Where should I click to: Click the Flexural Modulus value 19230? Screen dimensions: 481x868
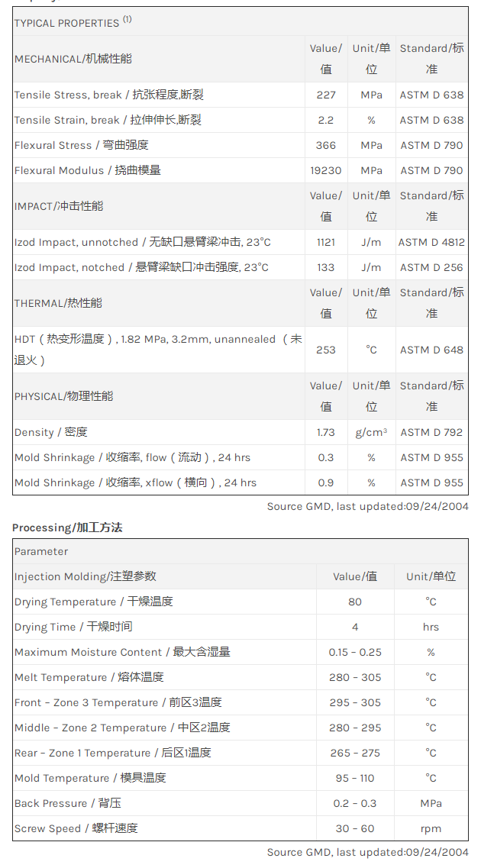[x=326, y=170]
